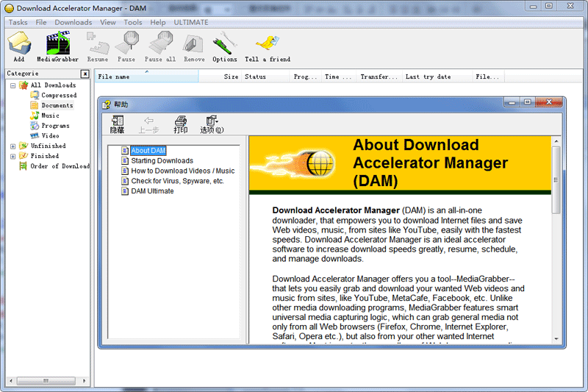The width and height of the screenshot is (588, 392).
Task: Open the Downloads menu
Action: coord(73,23)
